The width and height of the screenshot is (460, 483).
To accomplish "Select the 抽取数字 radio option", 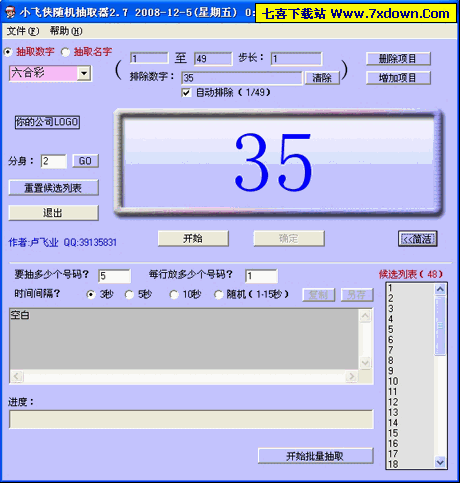I will pos(8,52).
